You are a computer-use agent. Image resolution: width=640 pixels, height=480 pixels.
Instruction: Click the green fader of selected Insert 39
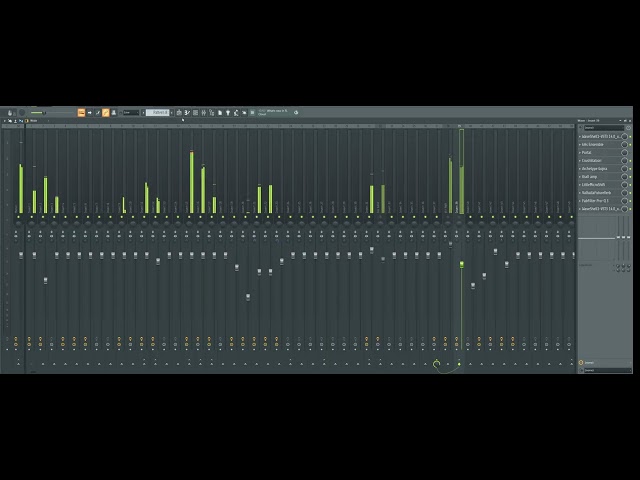coord(462,265)
